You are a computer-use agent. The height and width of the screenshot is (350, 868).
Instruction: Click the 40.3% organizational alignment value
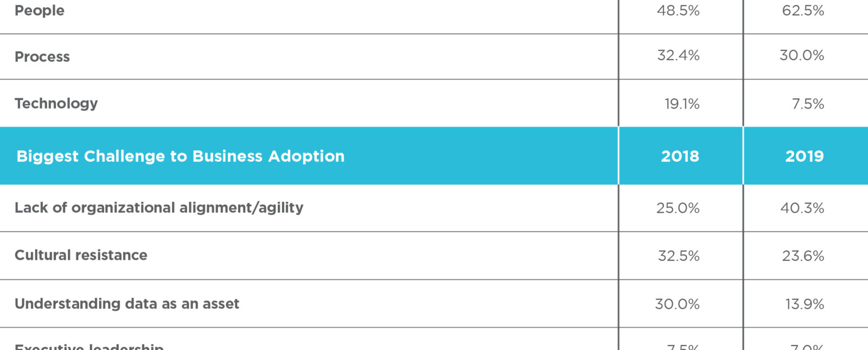pos(802,208)
